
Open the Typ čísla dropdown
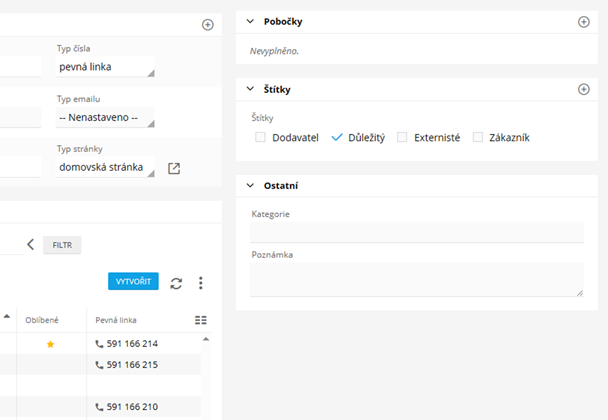coord(106,67)
